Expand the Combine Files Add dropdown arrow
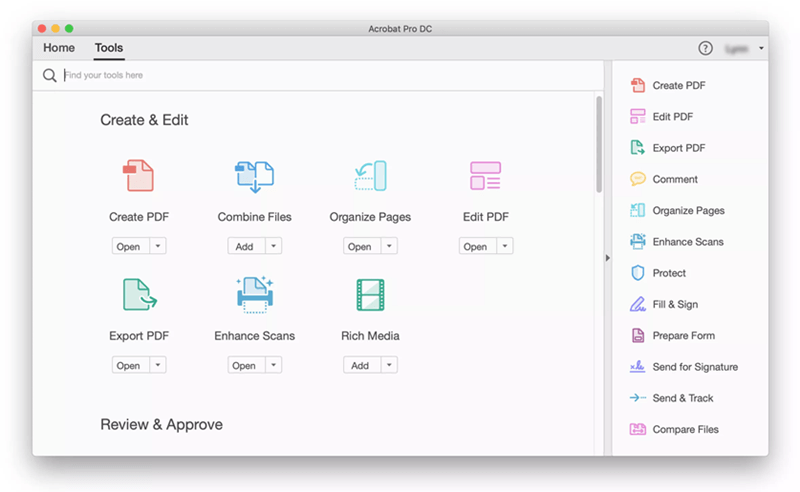 tap(273, 246)
